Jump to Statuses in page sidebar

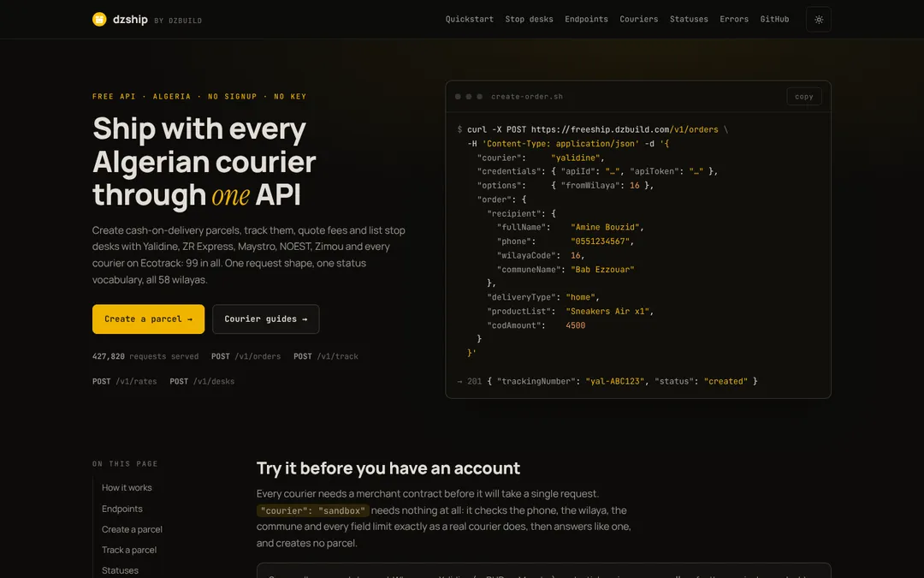121,571
